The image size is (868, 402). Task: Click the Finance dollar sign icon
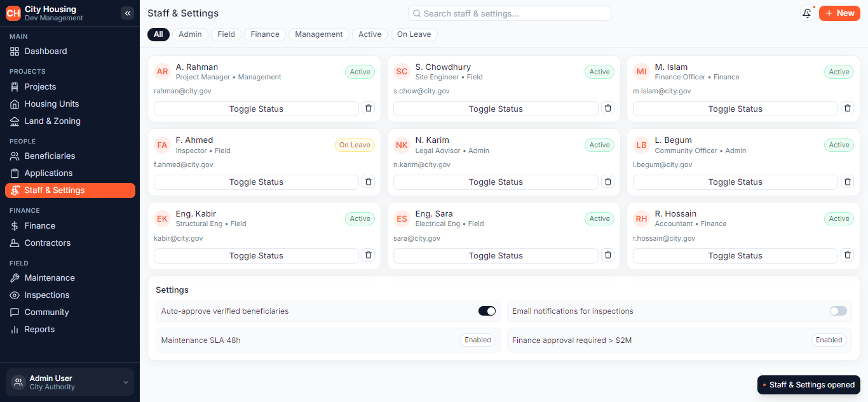(15, 226)
